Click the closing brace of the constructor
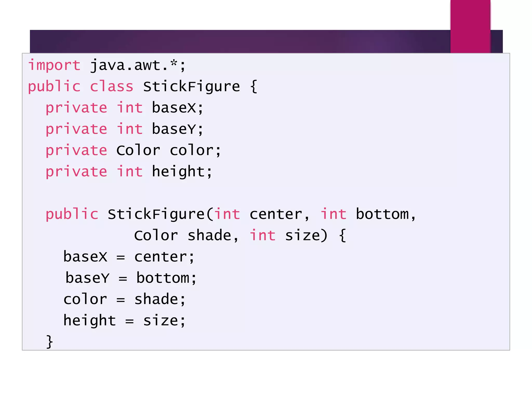Image resolution: width=532 pixels, height=399 pixels. pos(49,341)
